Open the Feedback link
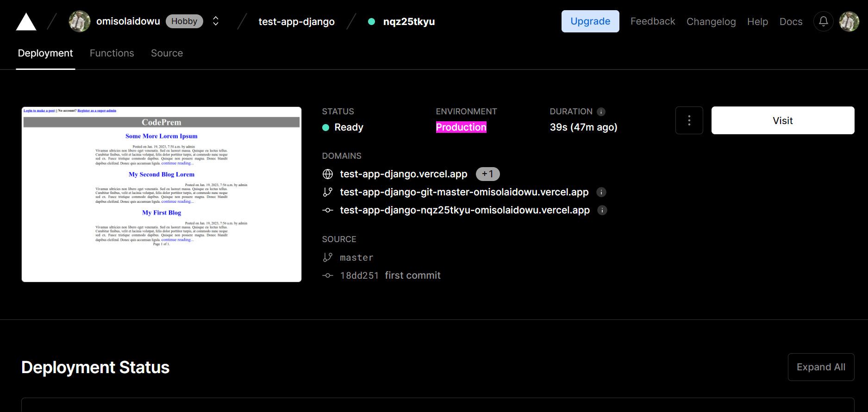This screenshot has height=412, width=868. [653, 21]
